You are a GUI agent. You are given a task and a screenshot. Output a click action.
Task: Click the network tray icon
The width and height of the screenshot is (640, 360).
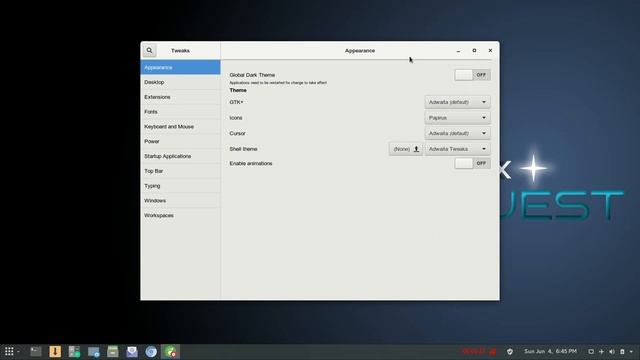(x=601, y=351)
